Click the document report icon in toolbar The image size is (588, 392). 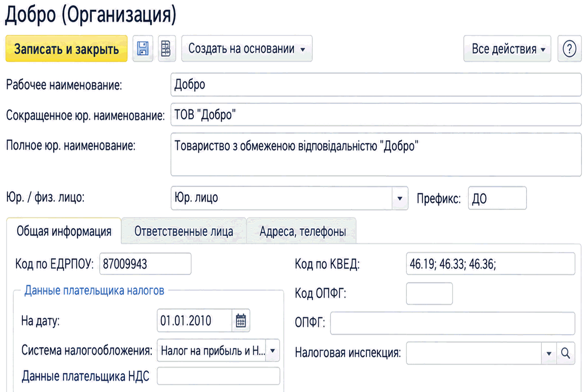[166, 49]
